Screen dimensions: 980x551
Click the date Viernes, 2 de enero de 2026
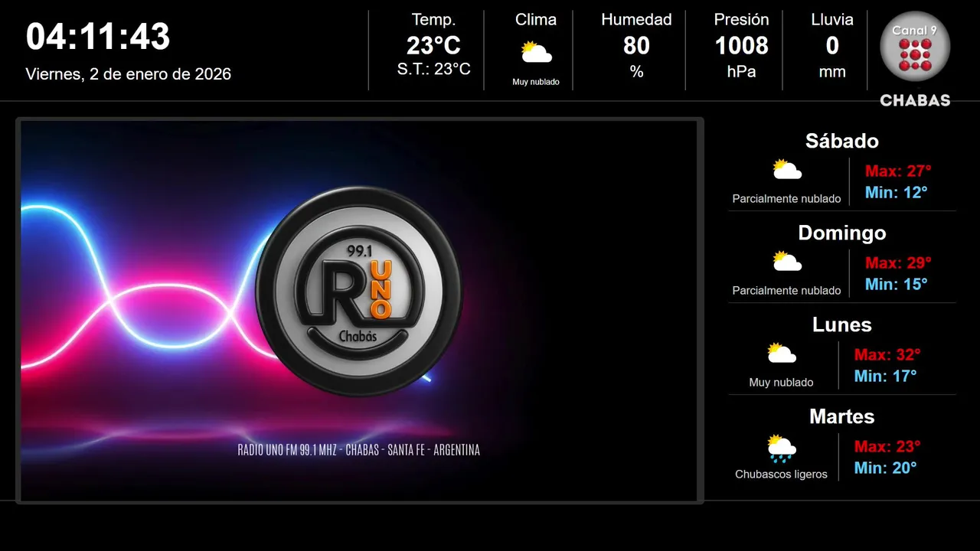(128, 74)
